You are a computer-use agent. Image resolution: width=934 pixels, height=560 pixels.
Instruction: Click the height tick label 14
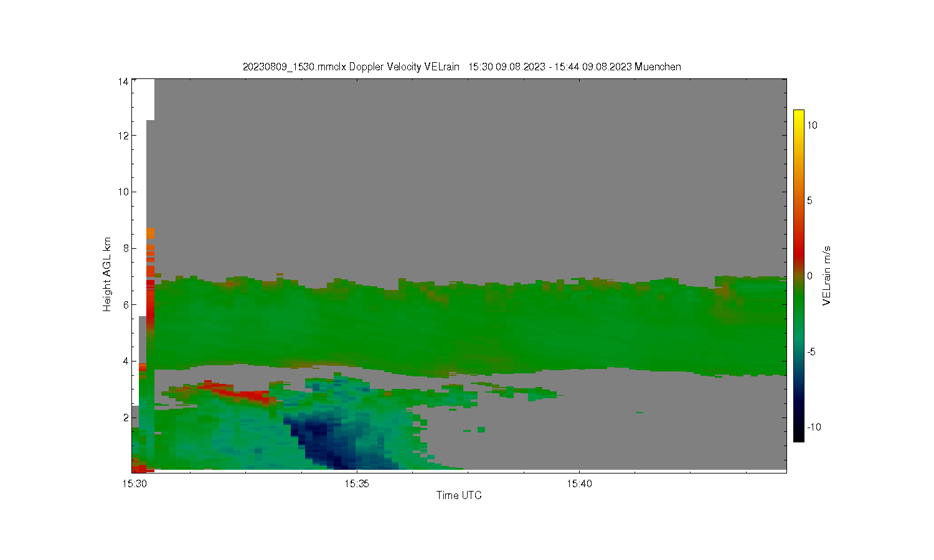point(123,82)
